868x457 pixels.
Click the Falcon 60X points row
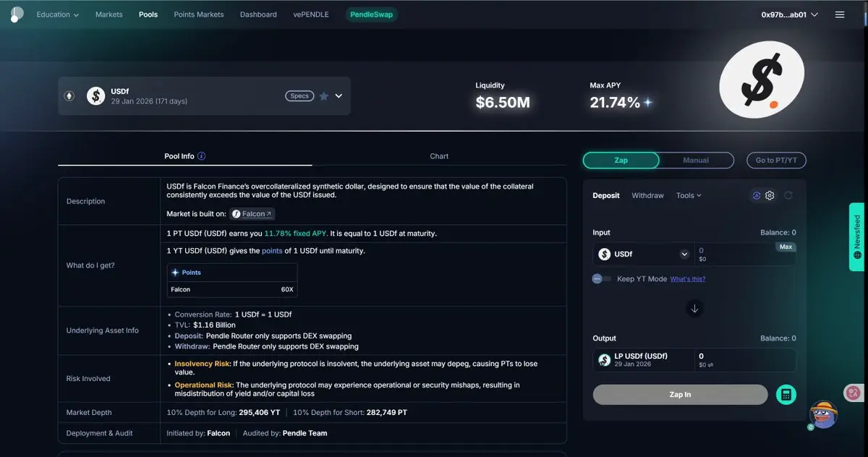point(232,289)
